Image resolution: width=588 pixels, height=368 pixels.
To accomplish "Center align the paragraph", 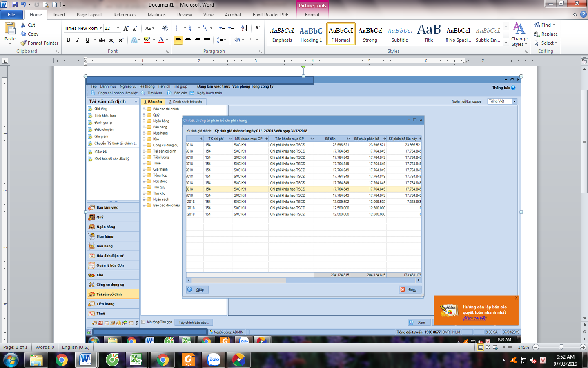I will (188, 40).
